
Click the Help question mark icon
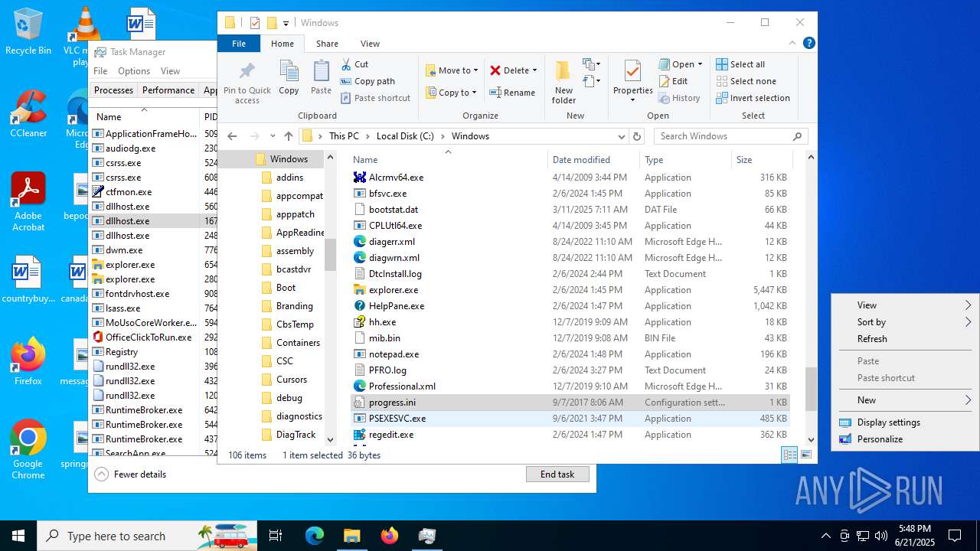pyautogui.click(x=808, y=44)
